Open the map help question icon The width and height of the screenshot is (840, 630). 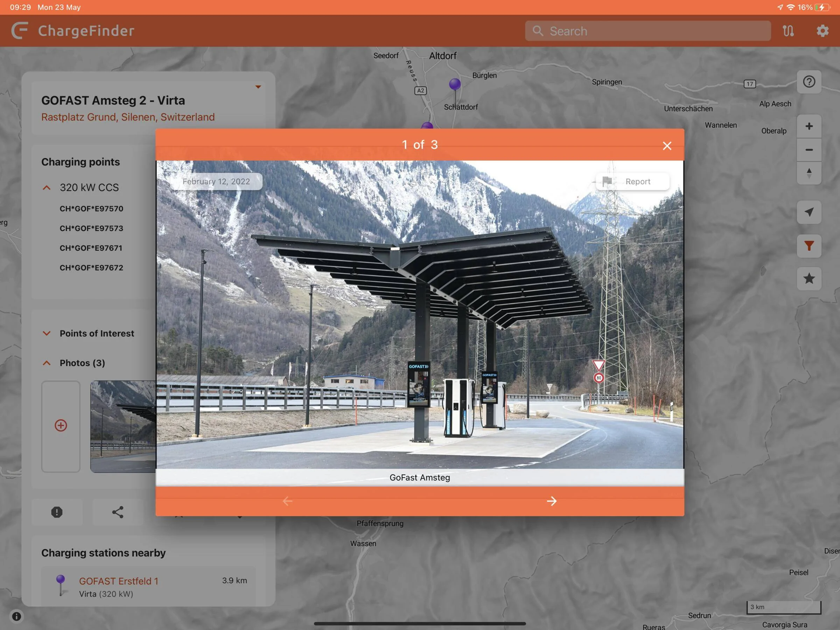809,82
